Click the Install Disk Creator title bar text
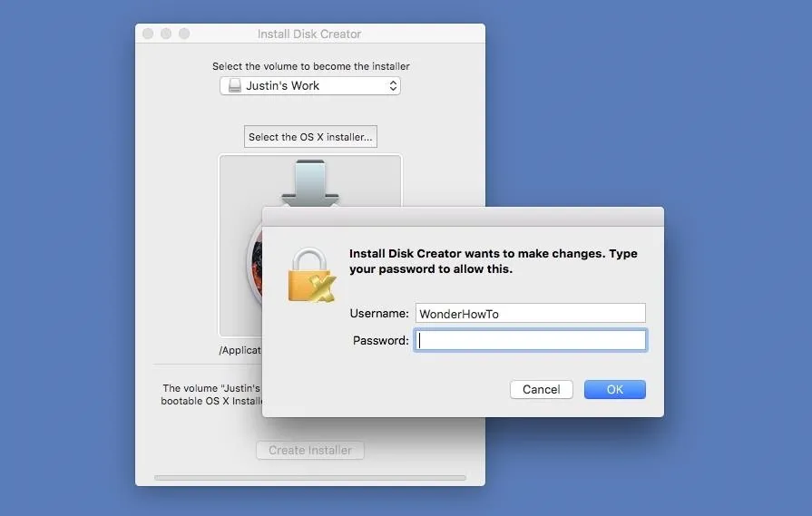 click(x=309, y=34)
